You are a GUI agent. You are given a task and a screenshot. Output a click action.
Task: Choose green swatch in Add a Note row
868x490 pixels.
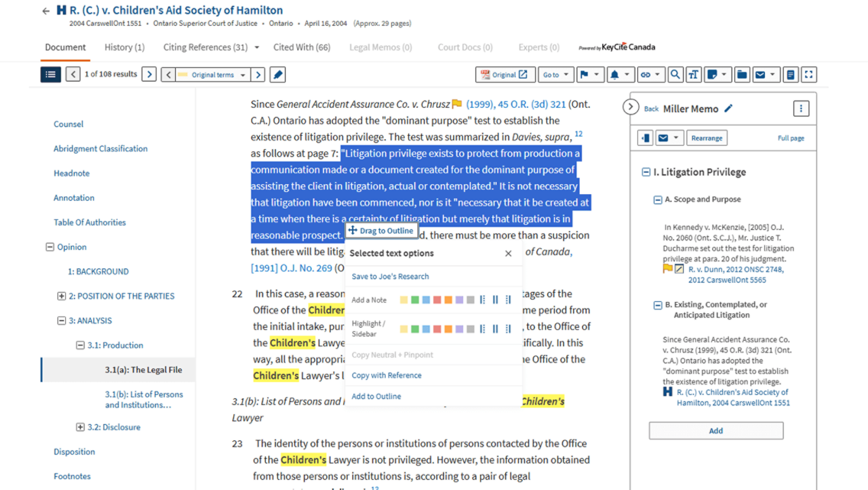[x=415, y=300]
